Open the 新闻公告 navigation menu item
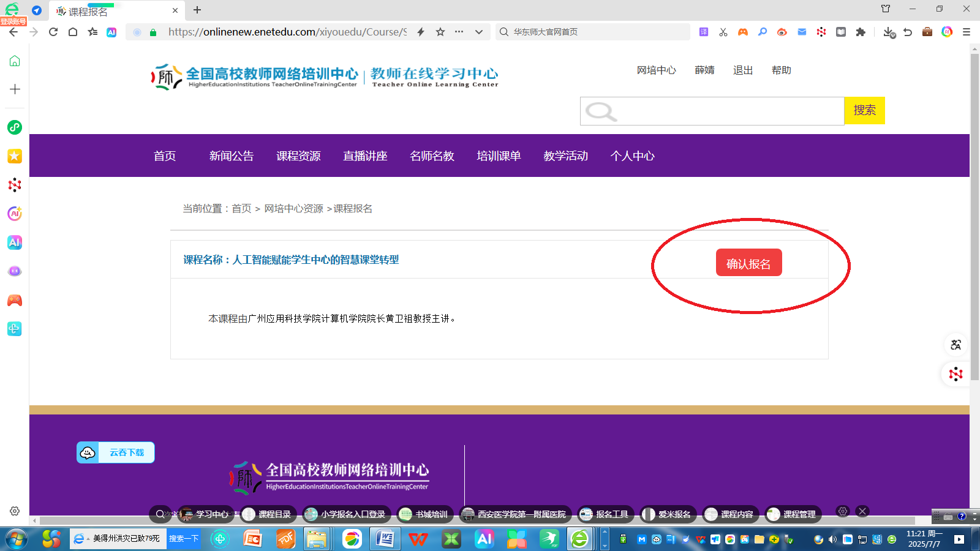 click(231, 156)
